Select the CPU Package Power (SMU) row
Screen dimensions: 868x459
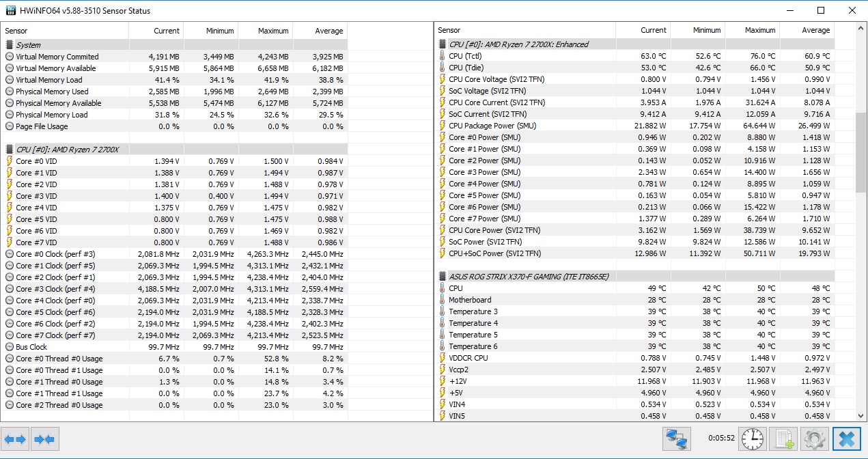tap(491, 126)
